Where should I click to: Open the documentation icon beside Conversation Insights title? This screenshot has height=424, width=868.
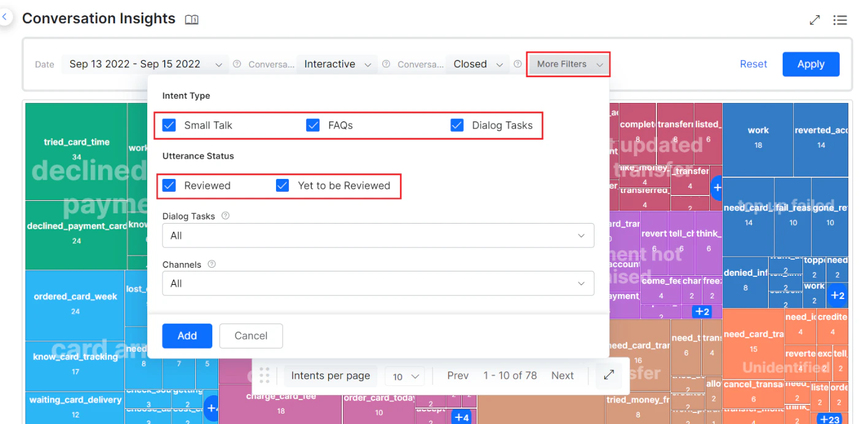[x=191, y=19]
